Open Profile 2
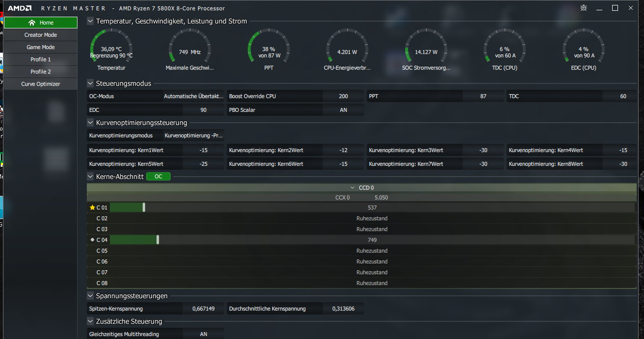Screen dimensions: 644x339 click(x=41, y=72)
